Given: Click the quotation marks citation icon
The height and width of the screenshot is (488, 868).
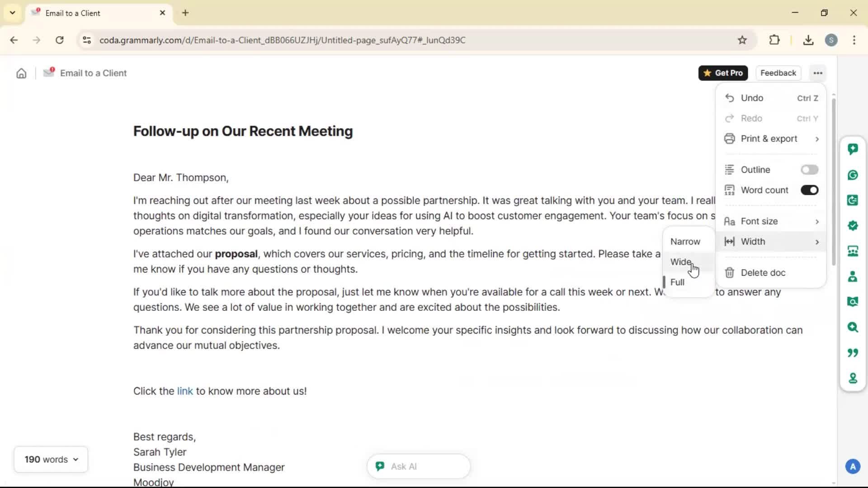Looking at the screenshot, I should click(x=853, y=352).
